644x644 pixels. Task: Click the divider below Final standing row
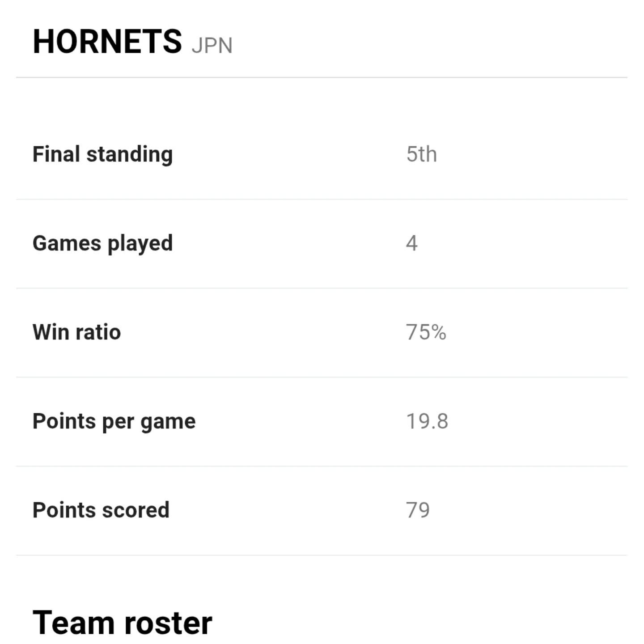tap(322, 199)
